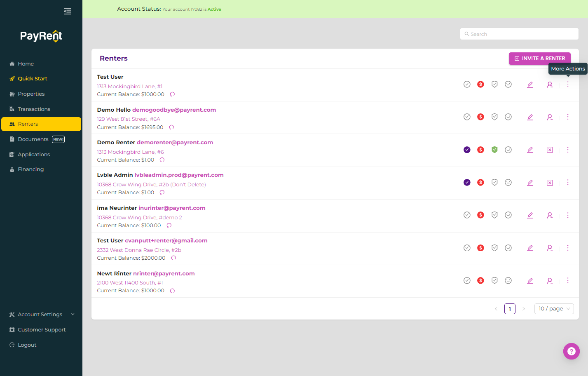The image size is (588, 376).
Task: Open the demorenter@payrent.com link
Action: tap(175, 143)
